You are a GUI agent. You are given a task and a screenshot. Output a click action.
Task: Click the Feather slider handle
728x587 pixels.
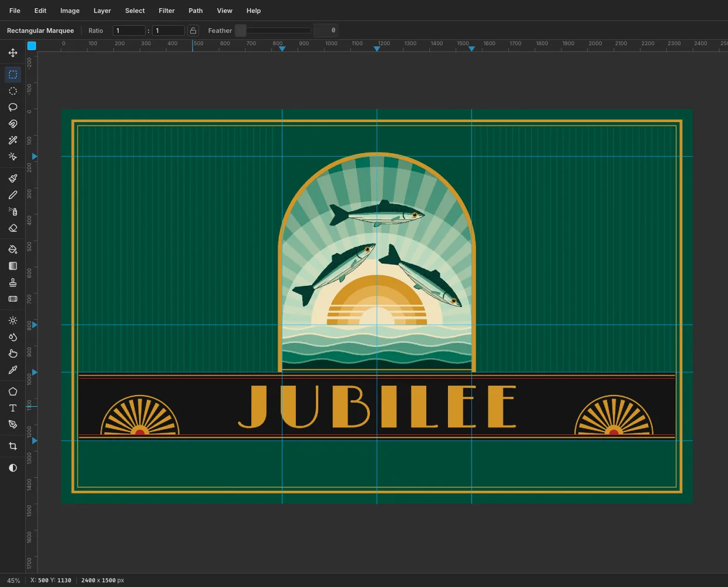tap(241, 31)
